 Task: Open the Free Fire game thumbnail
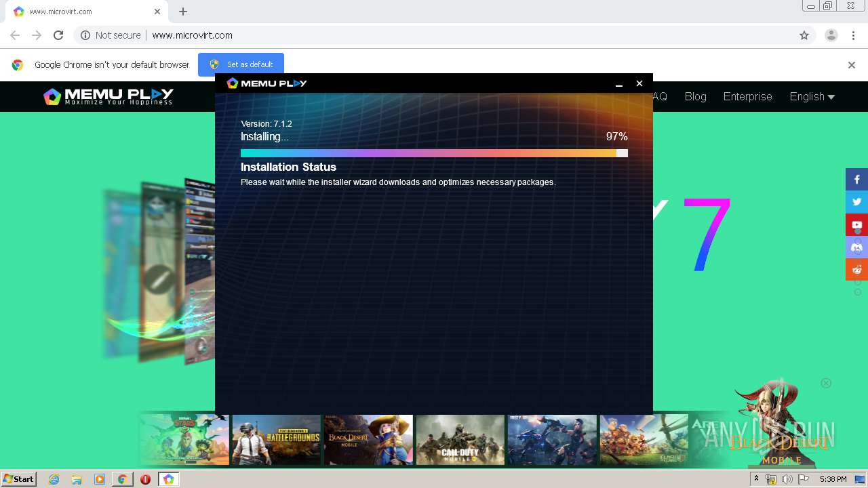pyautogui.click(x=553, y=440)
